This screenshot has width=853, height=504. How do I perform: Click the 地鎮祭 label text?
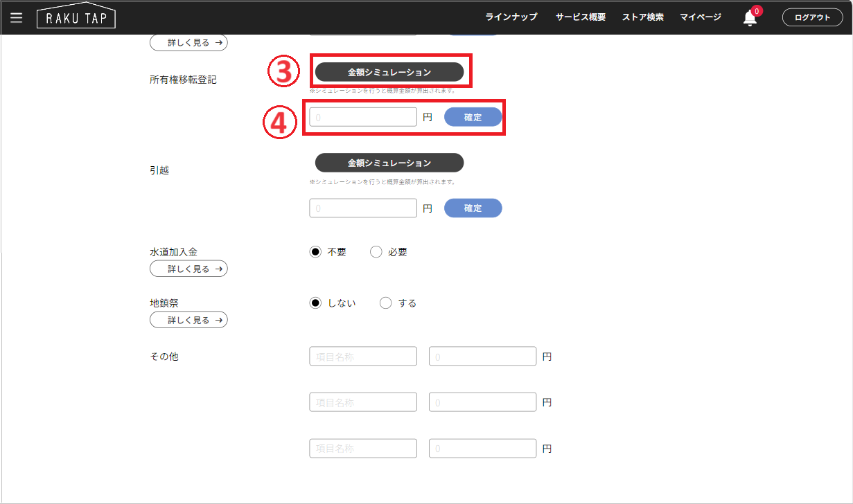click(164, 303)
